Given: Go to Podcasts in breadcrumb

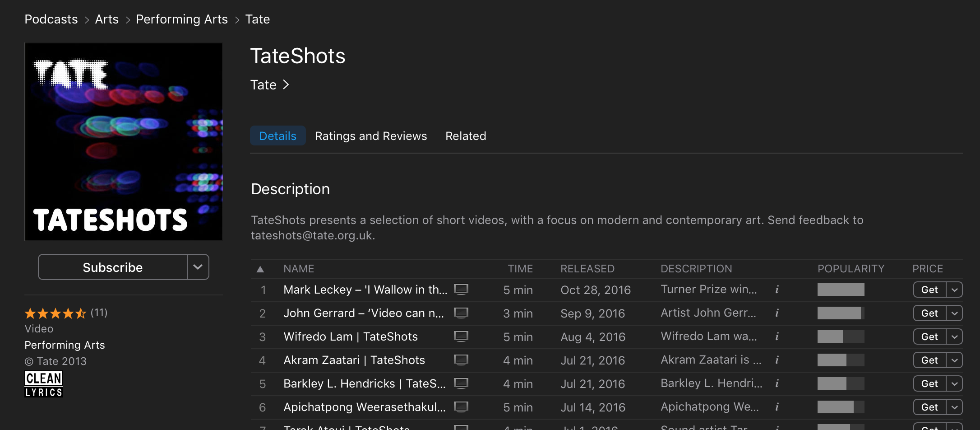Looking at the screenshot, I should (51, 19).
